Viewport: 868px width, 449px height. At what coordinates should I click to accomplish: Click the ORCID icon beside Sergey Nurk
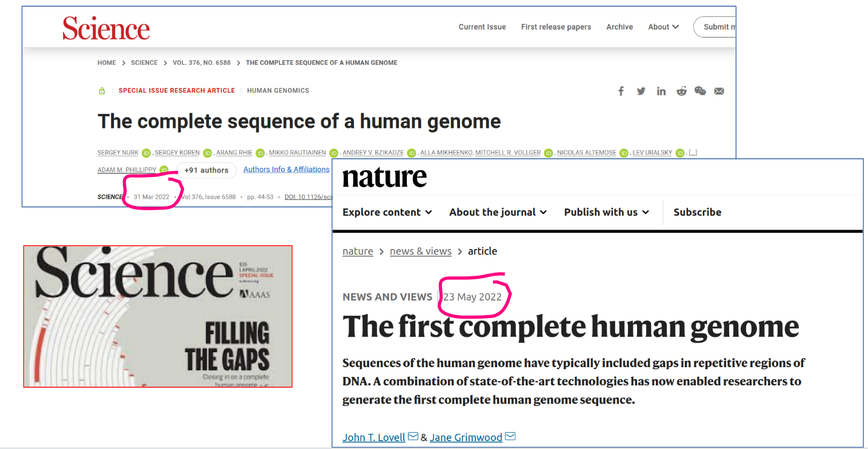click(146, 153)
